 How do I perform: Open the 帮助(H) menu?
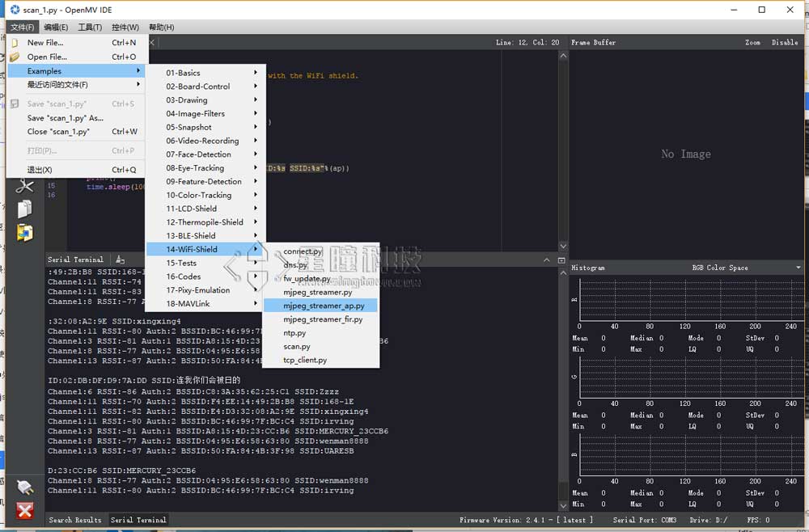pyautogui.click(x=162, y=27)
